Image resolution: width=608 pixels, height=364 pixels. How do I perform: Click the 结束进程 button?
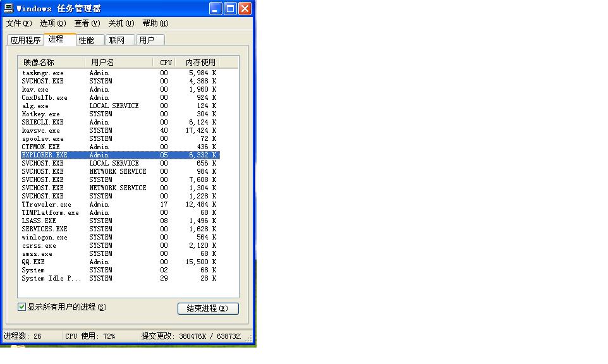208,308
